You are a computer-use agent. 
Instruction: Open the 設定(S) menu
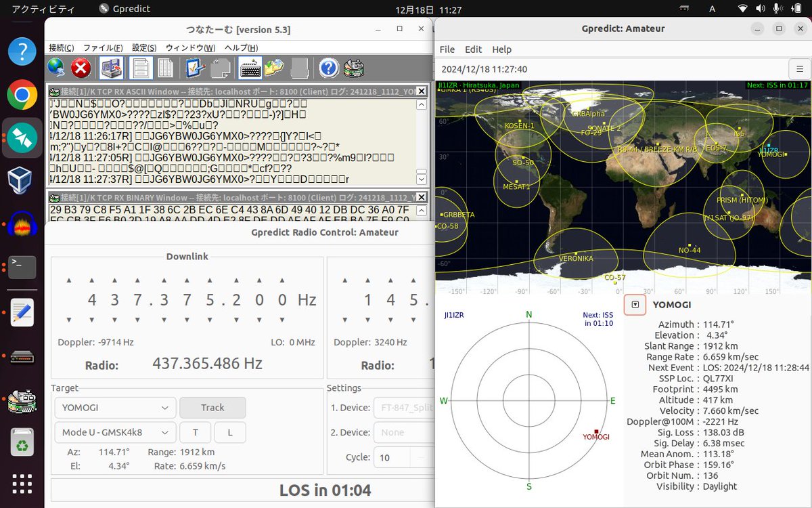pos(144,48)
